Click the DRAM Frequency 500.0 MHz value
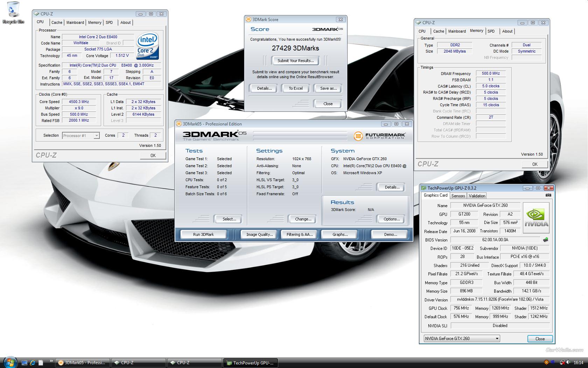This screenshot has height=368, width=588. pos(491,74)
